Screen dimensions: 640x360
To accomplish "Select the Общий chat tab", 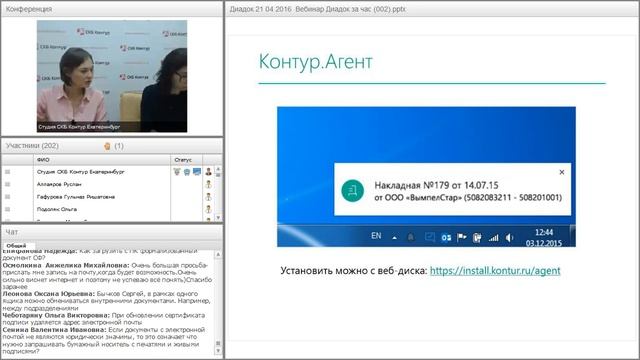I will [16, 246].
